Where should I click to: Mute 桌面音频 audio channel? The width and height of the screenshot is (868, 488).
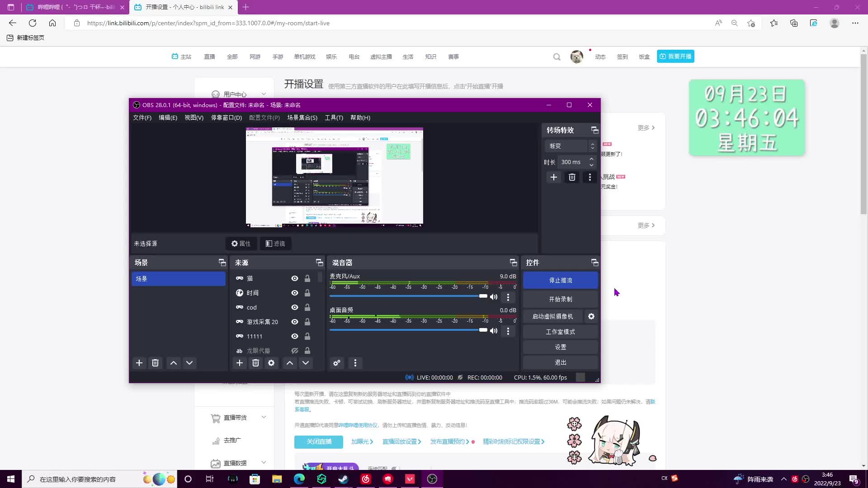click(x=494, y=331)
